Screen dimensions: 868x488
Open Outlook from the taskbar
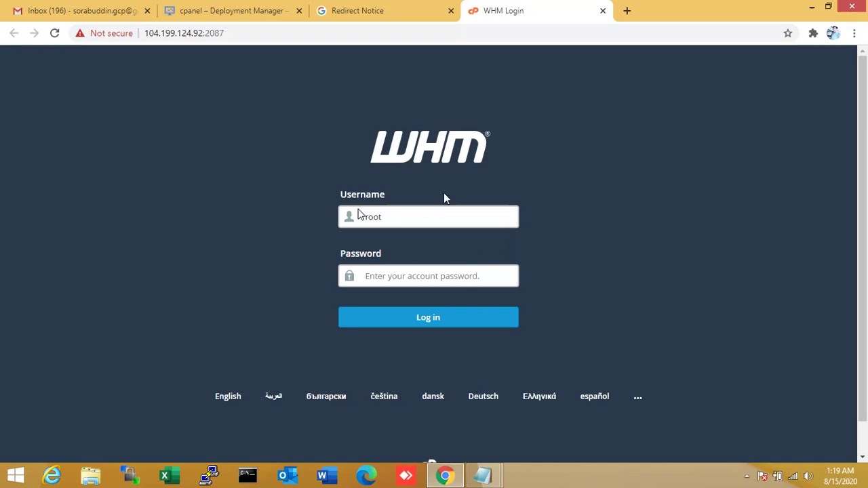(x=287, y=476)
